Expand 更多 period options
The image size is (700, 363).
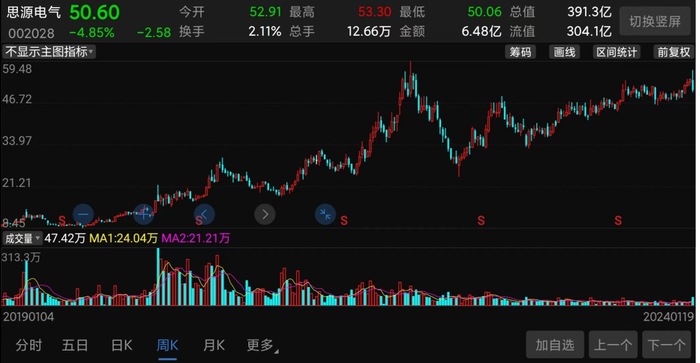(x=262, y=345)
